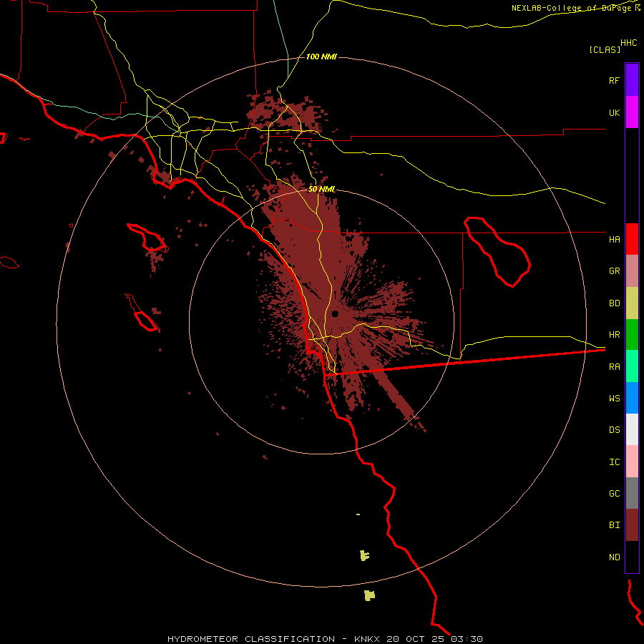The width and height of the screenshot is (644, 644).
Task: Click the WS legend label
Action: (x=614, y=398)
